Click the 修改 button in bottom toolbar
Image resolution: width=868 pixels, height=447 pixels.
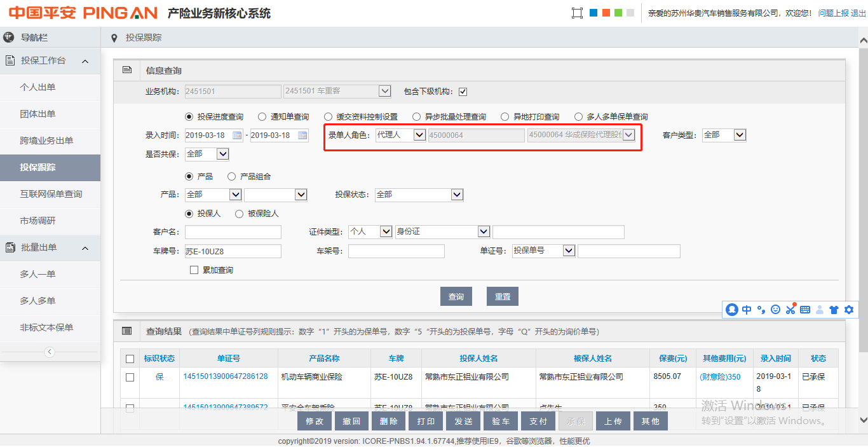click(x=315, y=421)
